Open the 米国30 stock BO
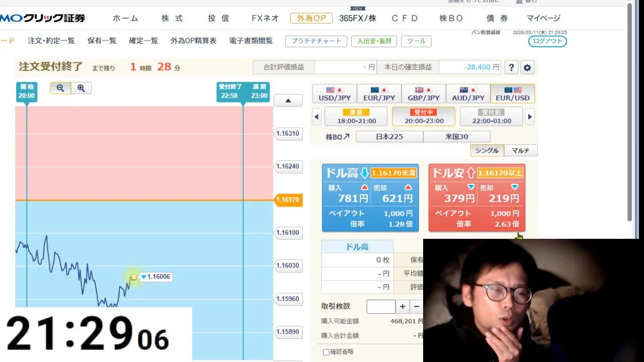The width and height of the screenshot is (644, 362). pyautogui.click(x=456, y=137)
